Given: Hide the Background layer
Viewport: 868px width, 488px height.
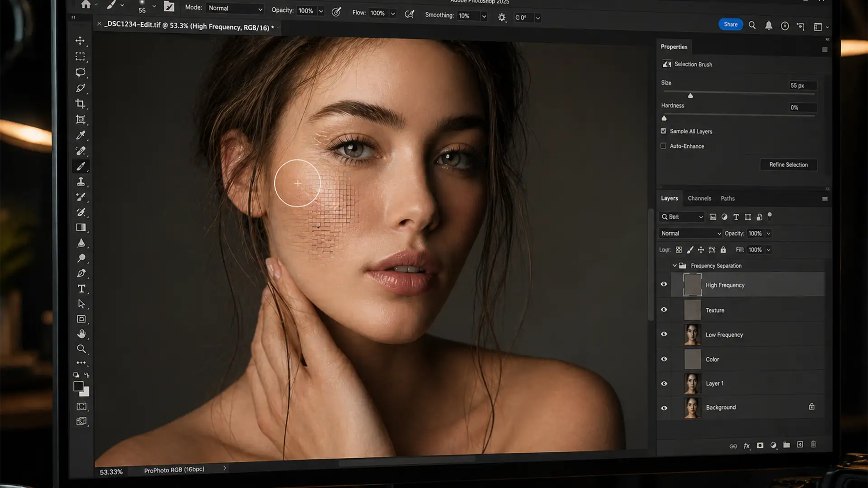Looking at the screenshot, I should point(664,408).
